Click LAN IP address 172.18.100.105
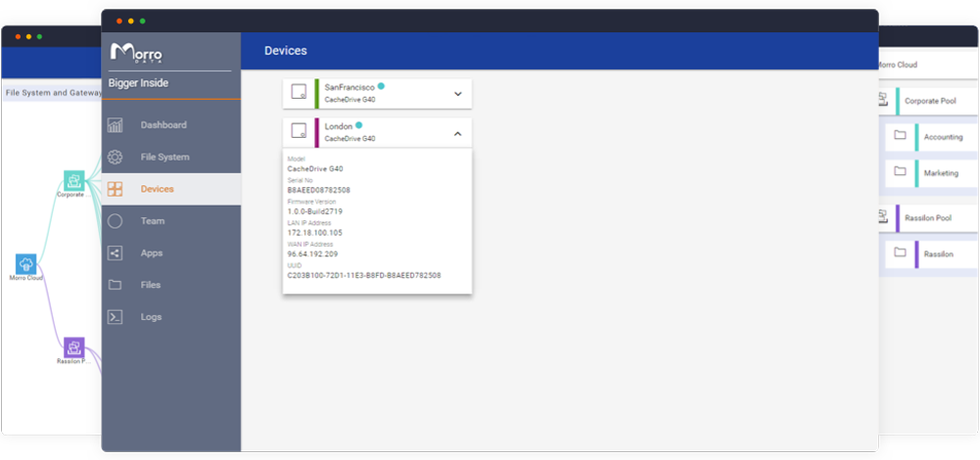Viewport: 980px width, 460px height. (x=315, y=233)
